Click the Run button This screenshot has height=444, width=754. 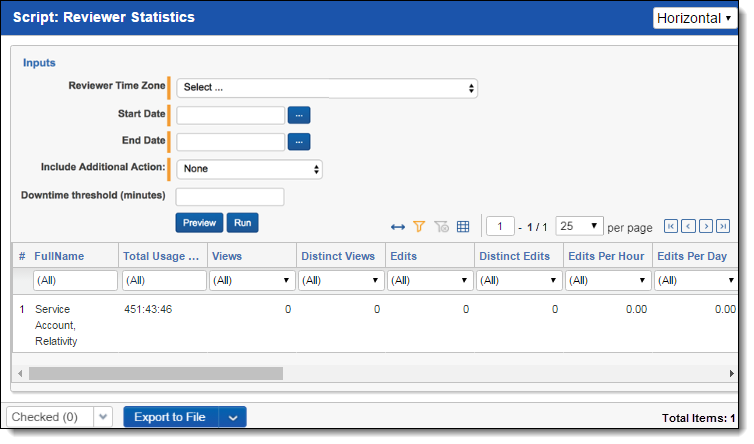click(242, 223)
